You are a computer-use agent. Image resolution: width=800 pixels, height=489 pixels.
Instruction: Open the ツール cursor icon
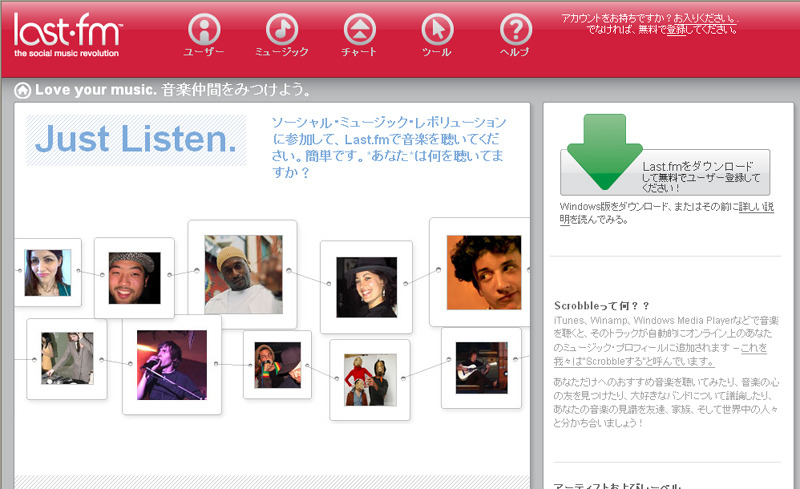click(x=437, y=29)
